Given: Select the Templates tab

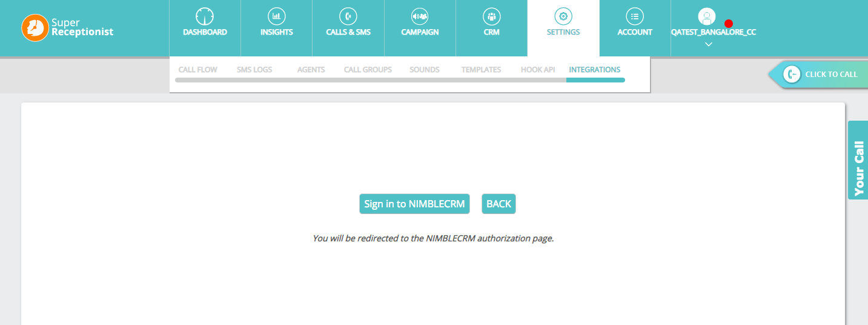Looking at the screenshot, I should (x=481, y=70).
